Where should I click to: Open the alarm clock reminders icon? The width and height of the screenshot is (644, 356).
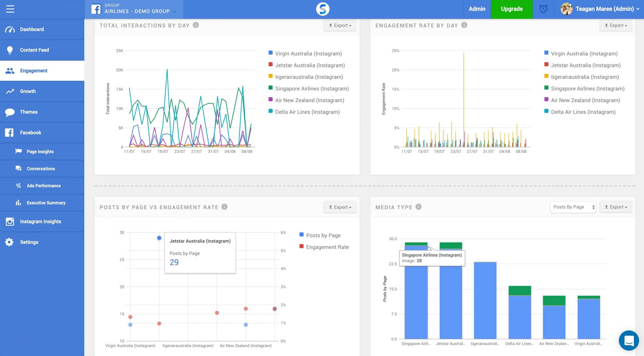pos(543,9)
